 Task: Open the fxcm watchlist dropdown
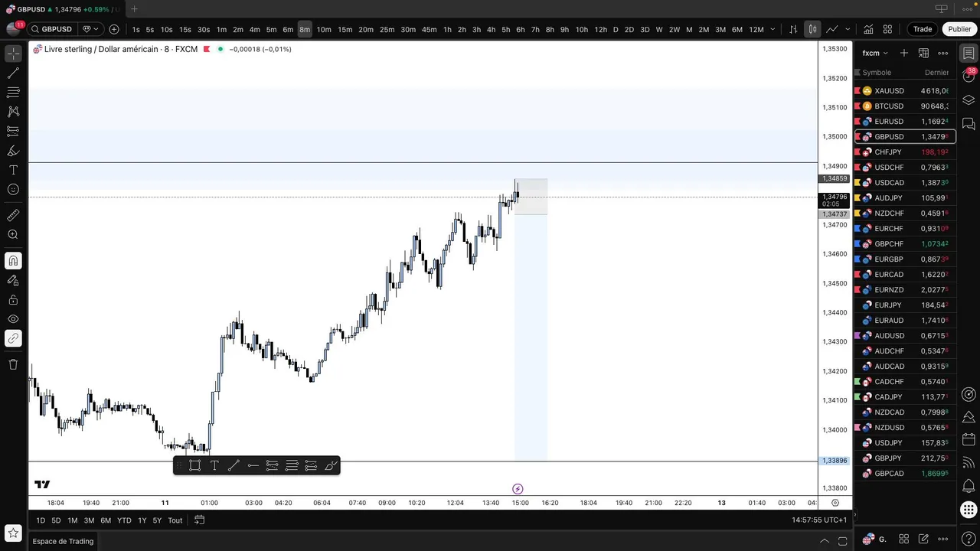[875, 53]
